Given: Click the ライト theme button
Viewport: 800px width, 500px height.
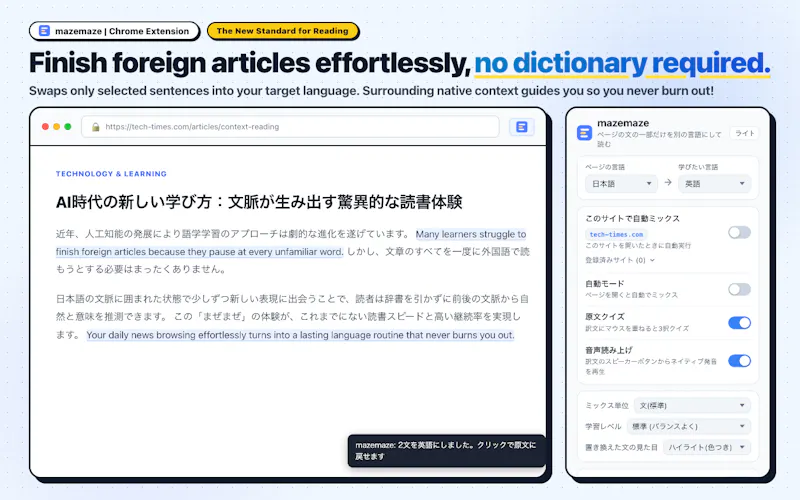Looking at the screenshot, I should (744, 133).
